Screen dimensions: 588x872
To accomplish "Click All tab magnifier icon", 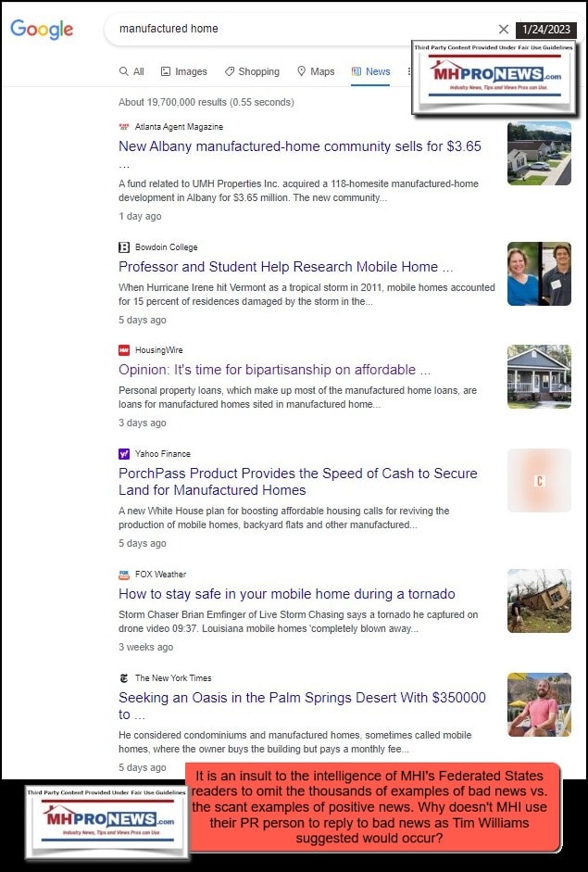I will (124, 71).
